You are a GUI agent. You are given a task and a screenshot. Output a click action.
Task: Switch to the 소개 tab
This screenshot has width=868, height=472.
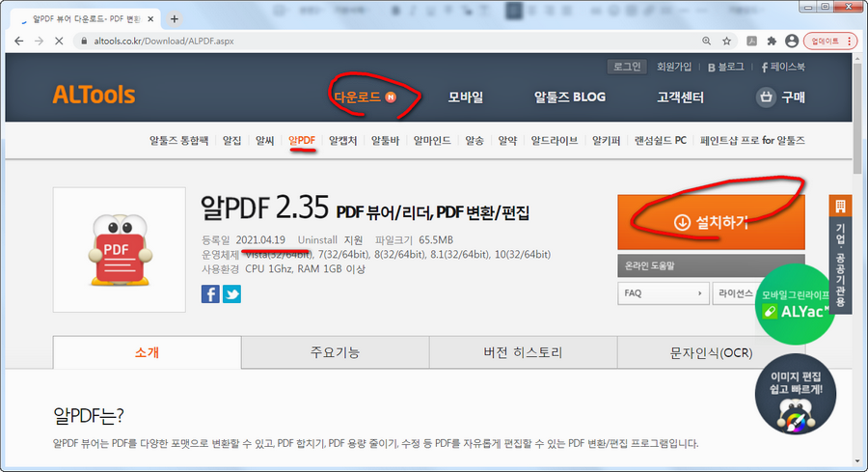pyautogui.click(x=147, y=352)
